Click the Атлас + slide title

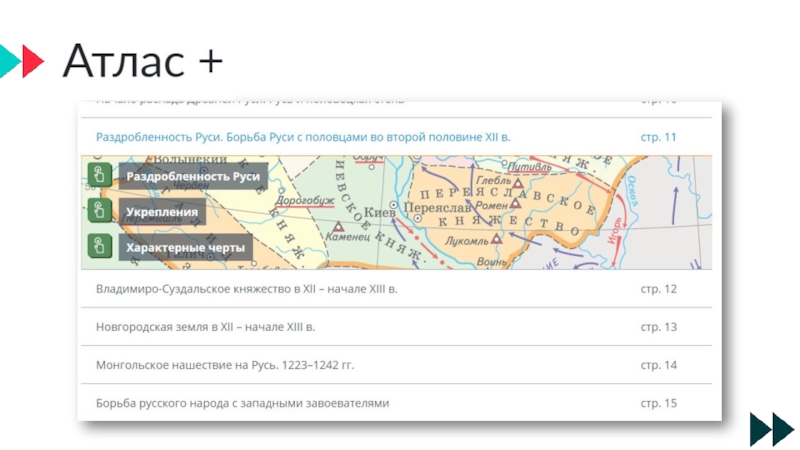pos(143,61)
